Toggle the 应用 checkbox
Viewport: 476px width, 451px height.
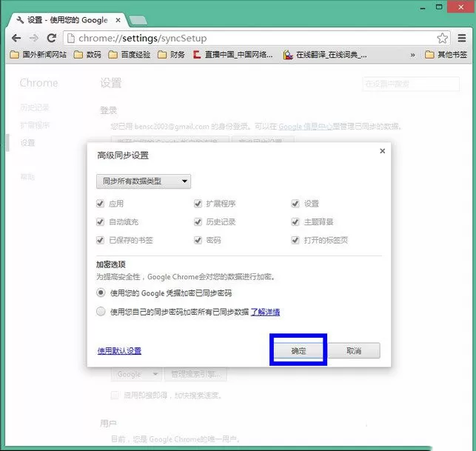point(100,204)
